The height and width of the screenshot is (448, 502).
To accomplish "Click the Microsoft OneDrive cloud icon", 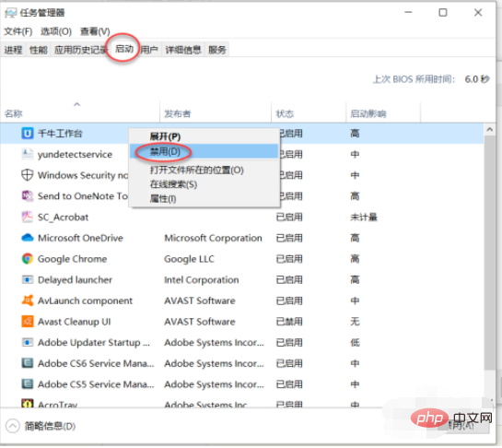I will [x=28, y=238].
